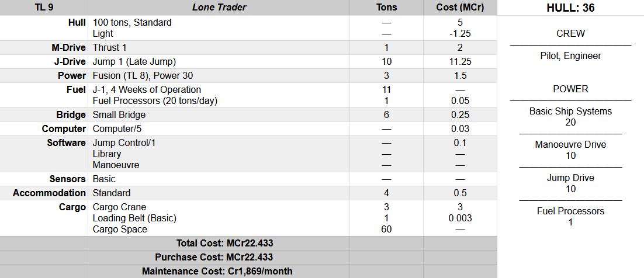Click the 'Cost (MCr)' column header
Viewport: 644px width, 278px height.
(x=460, y=8)
